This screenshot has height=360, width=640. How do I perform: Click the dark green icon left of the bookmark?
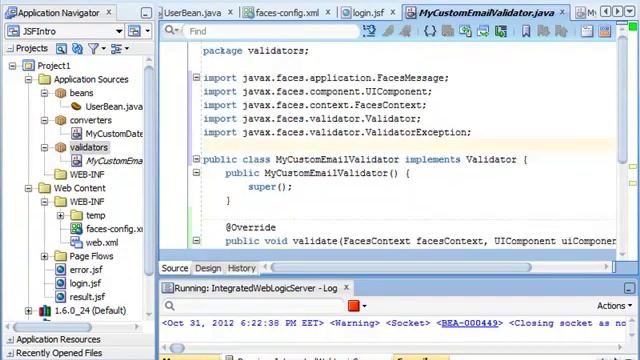(501, 31)
